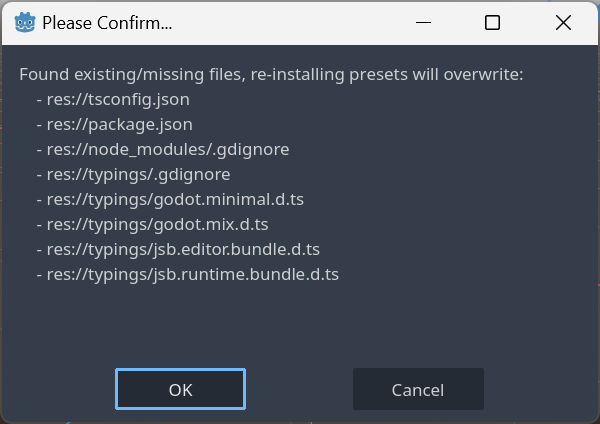Click the godot.mix.d.ts file path
The image size is (600, 424).
[x=152, y=224]
